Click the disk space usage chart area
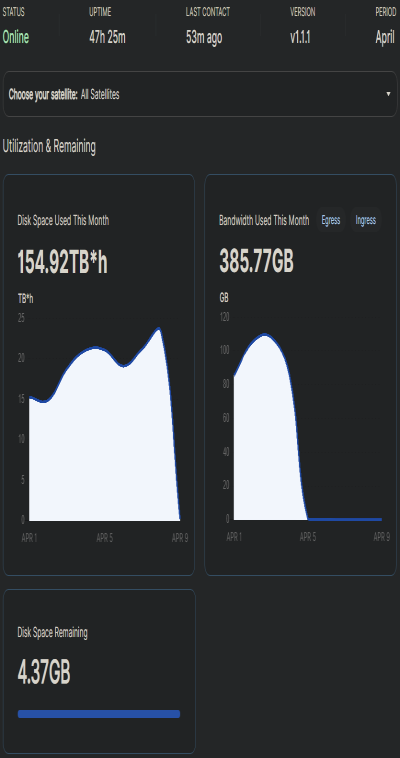Image resolution: width=400 pixels, height=758 pixels. [x=104, y=424]
